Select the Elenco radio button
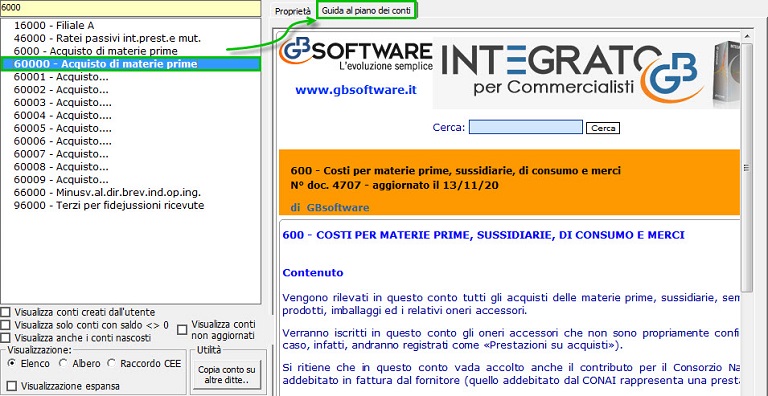Image resolution: width=768 pixels, height=396 pixels. [12, 364]
